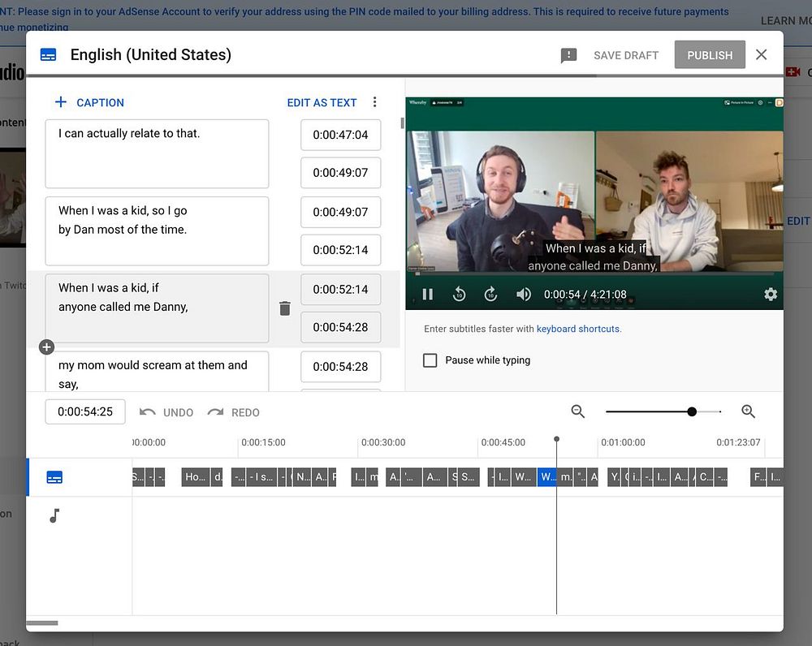Viewport: 812px width, 646px height.
Task: Mute the video player volume
Action: coord(524,295)
